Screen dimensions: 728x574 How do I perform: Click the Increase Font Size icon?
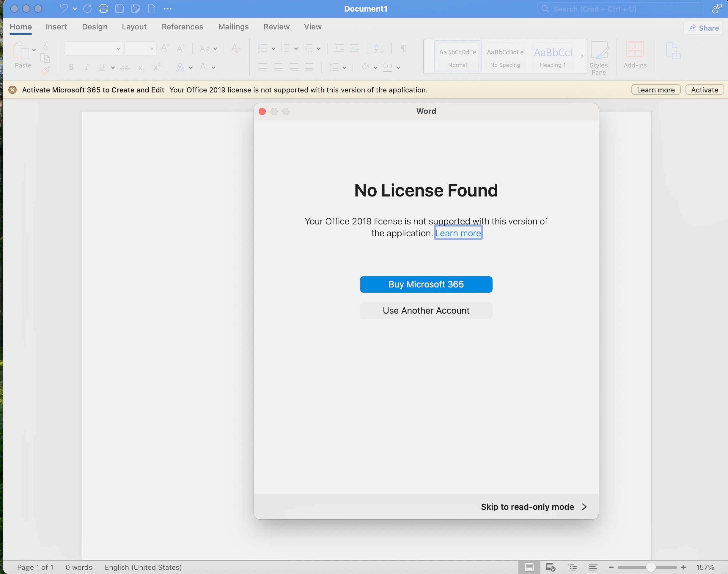pyautogui.click(x=165, y=48)
